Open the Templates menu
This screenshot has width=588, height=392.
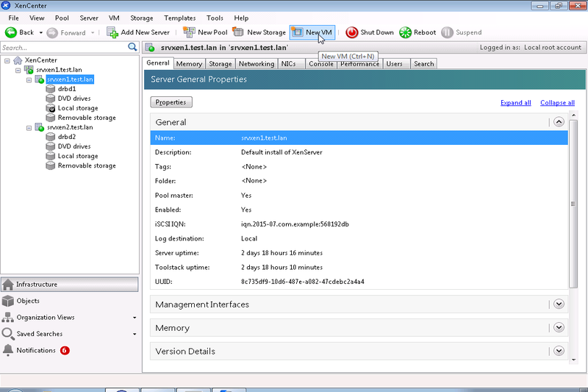180,18
